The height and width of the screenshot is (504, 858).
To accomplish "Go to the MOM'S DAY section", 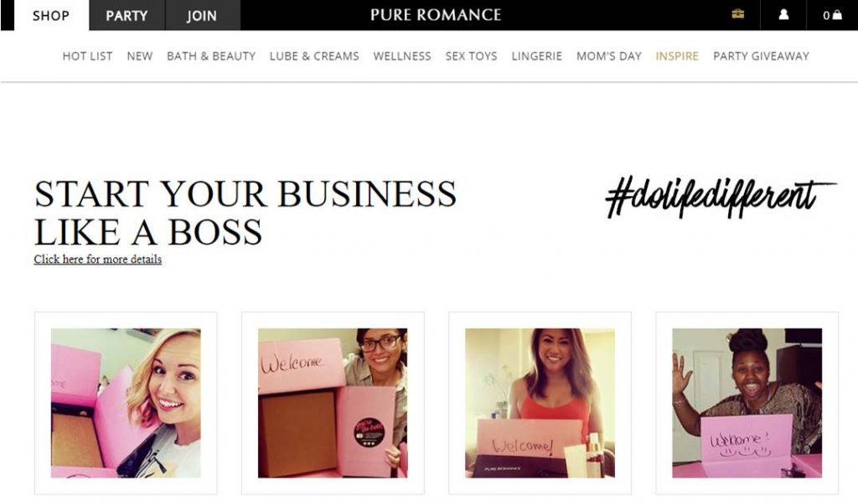I will pyautogui.click(x=609, y=56).
